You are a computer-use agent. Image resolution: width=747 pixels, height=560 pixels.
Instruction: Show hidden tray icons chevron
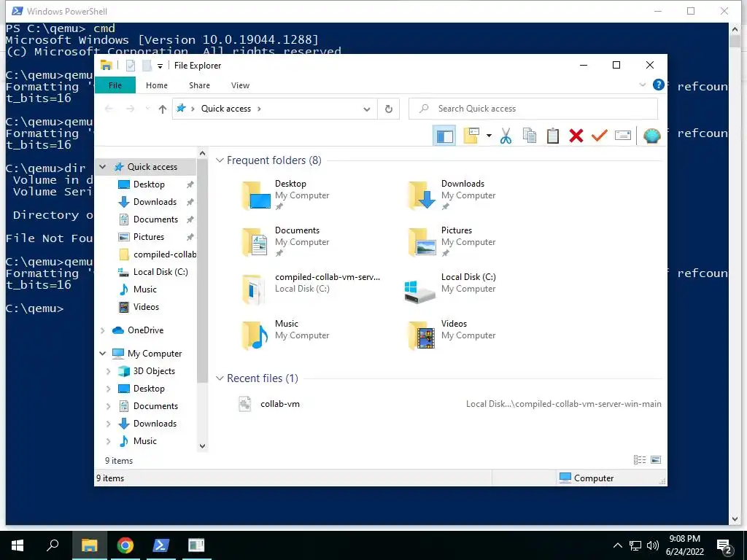click(x=617, y=545)
